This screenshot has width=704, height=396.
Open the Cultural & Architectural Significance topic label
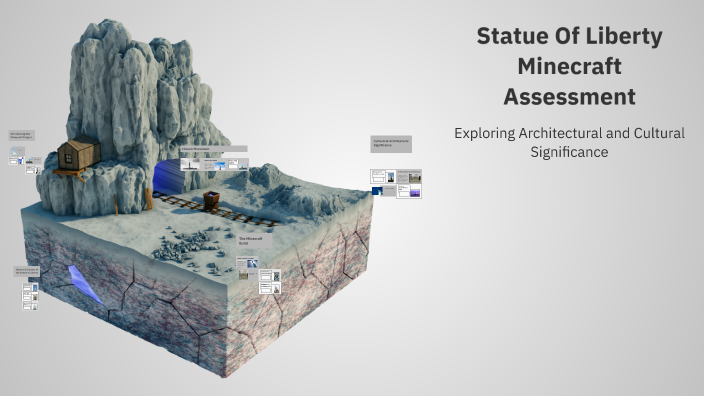(391, 144)
